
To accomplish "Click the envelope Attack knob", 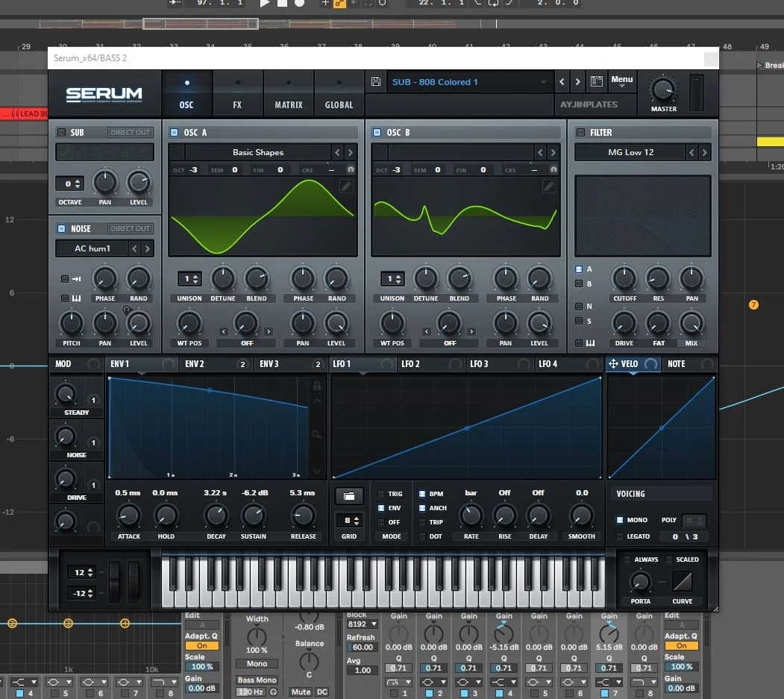I will coord(128,515).
